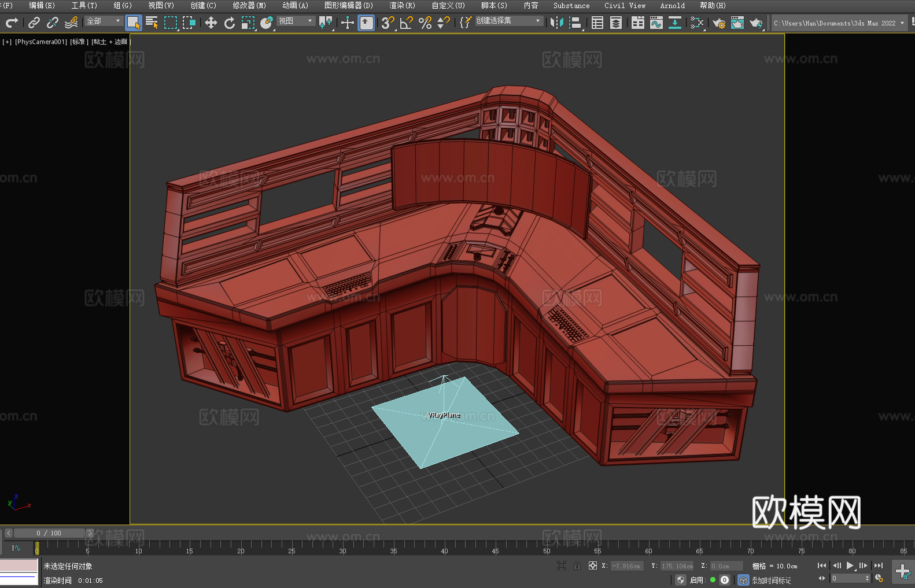Select the Move tool in the toolbar
This screenshot has height=588, width=915.
coord(211,23)
